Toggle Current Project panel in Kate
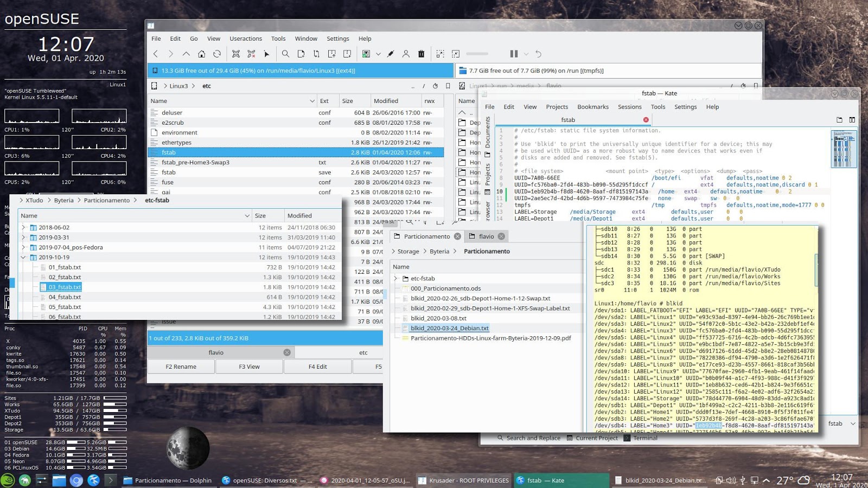Viewport: 868px width, 488px height. [592, 438]
